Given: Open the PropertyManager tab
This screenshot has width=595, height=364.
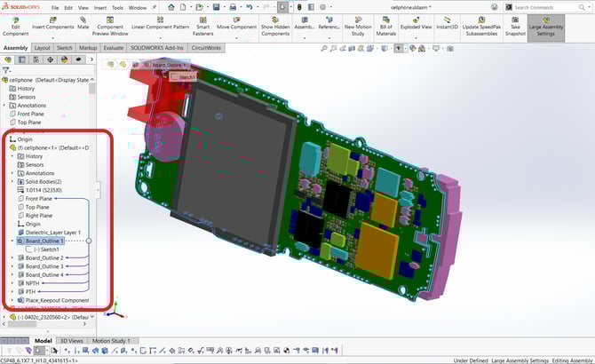Looking at the screenshot, I should pyautogui.click(x=22, y=59).
